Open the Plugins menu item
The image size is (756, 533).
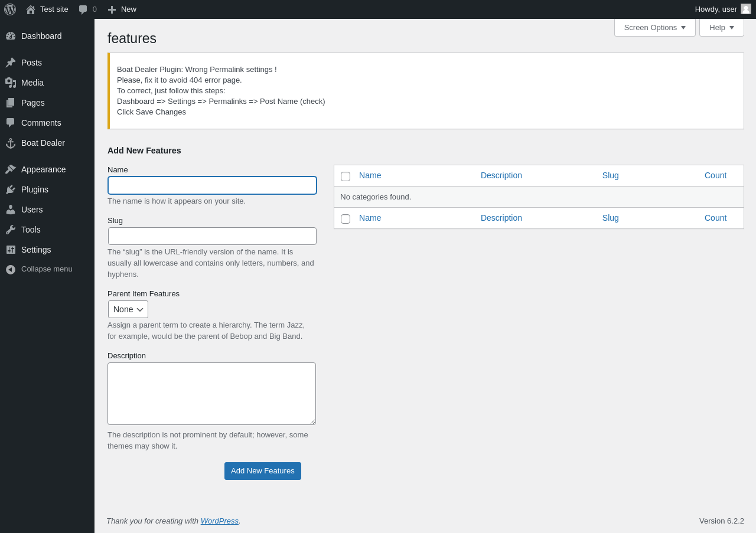coord(47,189)
